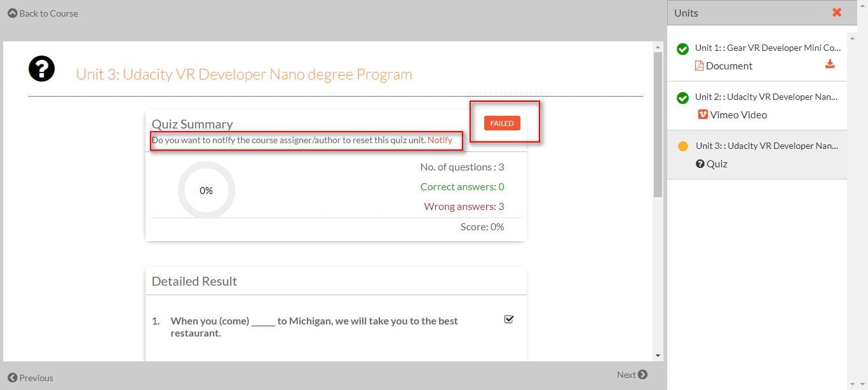The width and height of the screenshot is (868, 390).
Task: Click the Correct answers: 0 text
Action: pyautogui.click(x=462, y=186)
